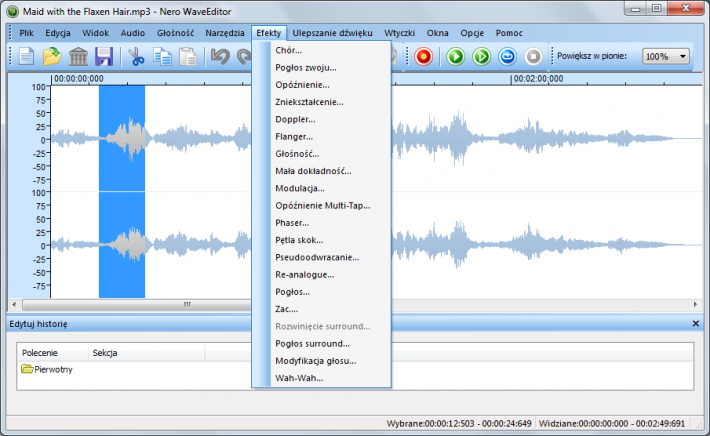This screenshot has width=710, height=436.
Task: Toggle loop playback blue icon
Action: click(x=507, y=57)
